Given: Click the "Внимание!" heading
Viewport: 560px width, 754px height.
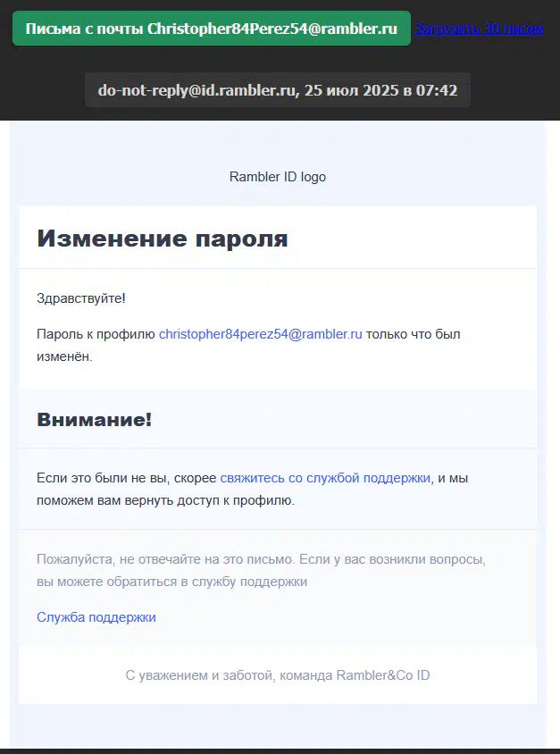Looking at the screenshot, I should pyautogui.click(x=94, y=420).
